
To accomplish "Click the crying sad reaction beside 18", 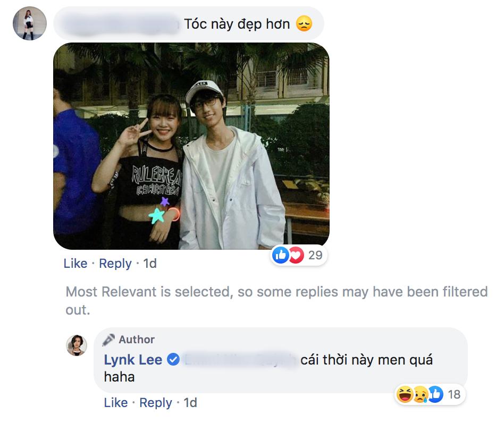I will tap(420, 394).
